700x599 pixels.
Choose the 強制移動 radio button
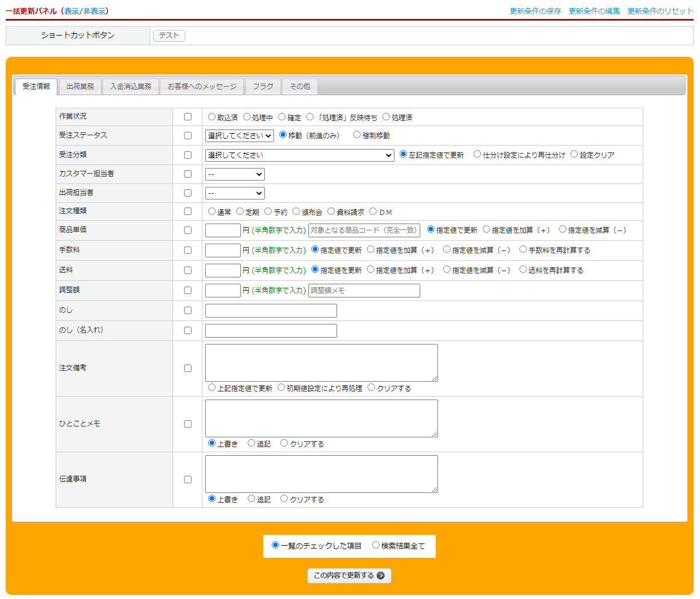coord(357,135)
